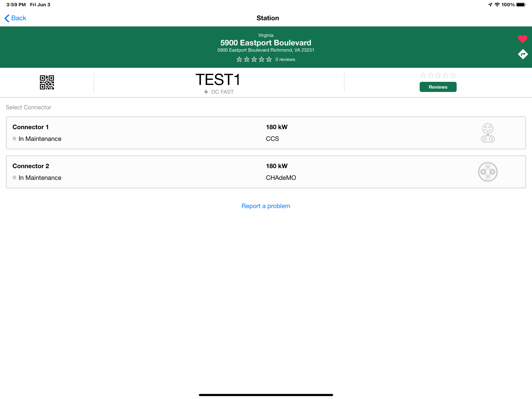This screenshot has width=532, height=399.
Task: Tap the 0 reviews label
Action: tap(285, 59)
